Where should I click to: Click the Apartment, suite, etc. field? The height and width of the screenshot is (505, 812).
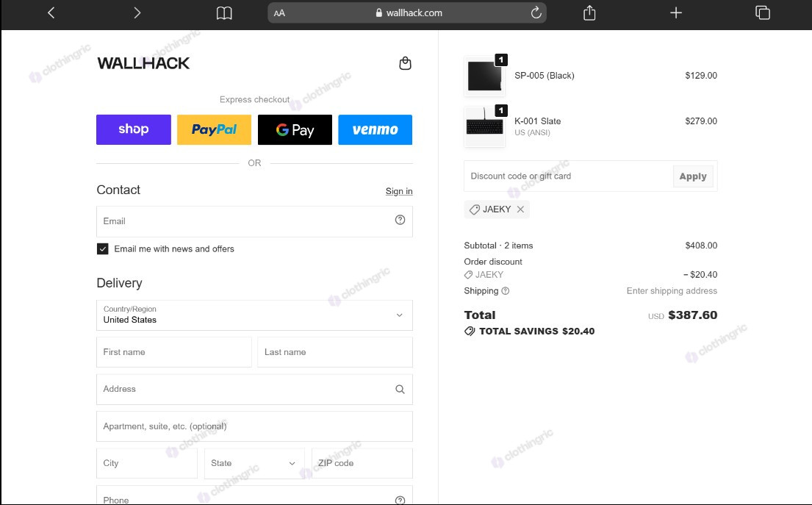(x=254, y=426)
